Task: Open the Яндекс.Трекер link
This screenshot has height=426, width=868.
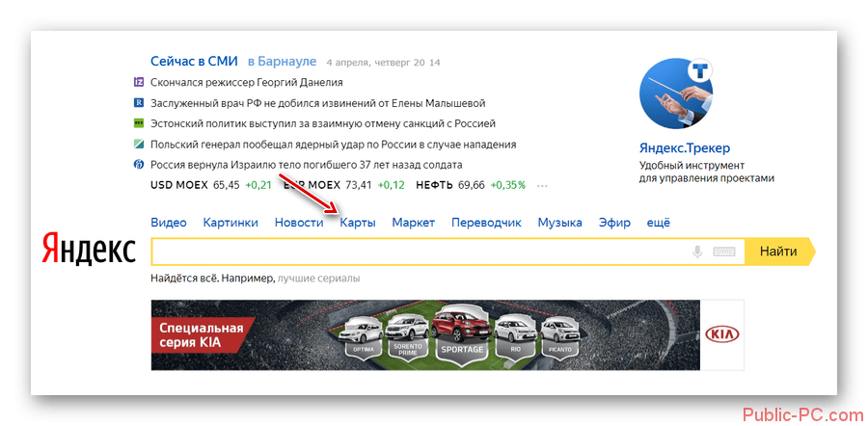Action: point(685,148)
